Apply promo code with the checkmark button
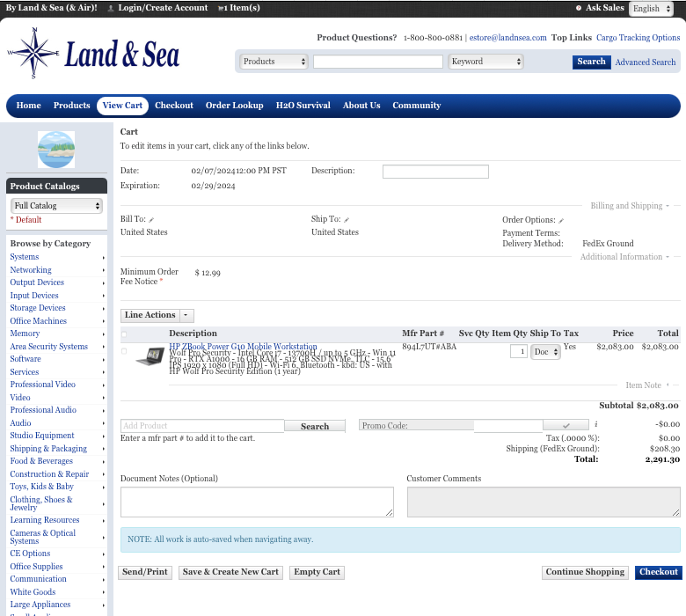The width and height of the screenshot is (686, 616). pos(566,426)
